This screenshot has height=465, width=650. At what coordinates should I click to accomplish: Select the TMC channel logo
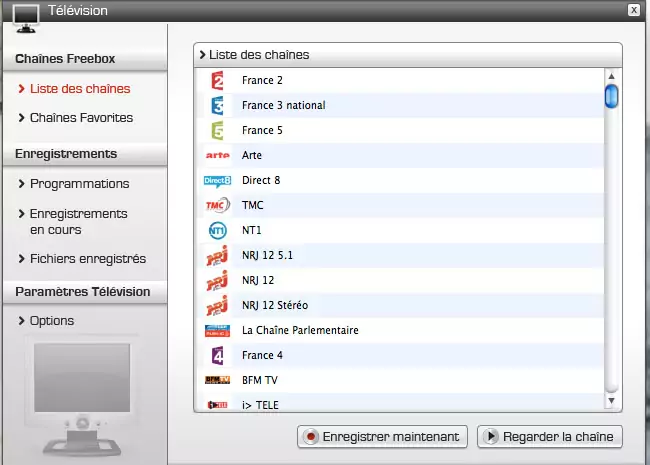[x=217, y=205]
